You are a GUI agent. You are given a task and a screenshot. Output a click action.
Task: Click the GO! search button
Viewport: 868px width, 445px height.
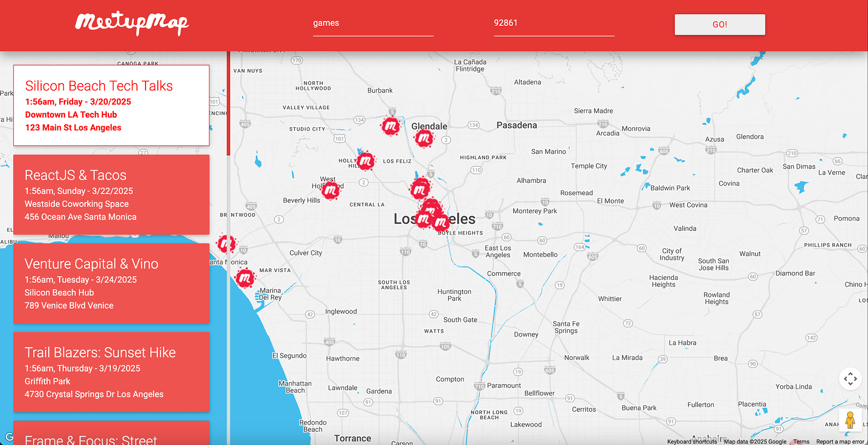[x=720, y=24]
